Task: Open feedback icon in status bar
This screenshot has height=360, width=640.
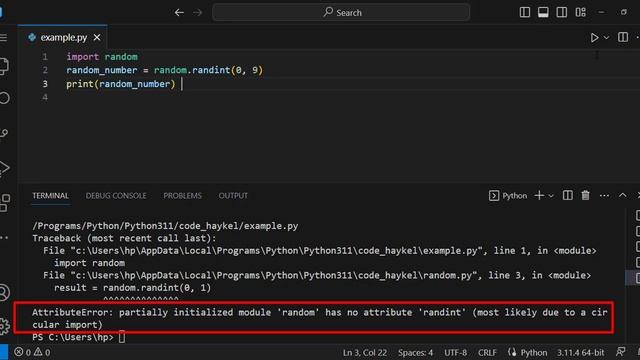Action: [x=621, y=352]
